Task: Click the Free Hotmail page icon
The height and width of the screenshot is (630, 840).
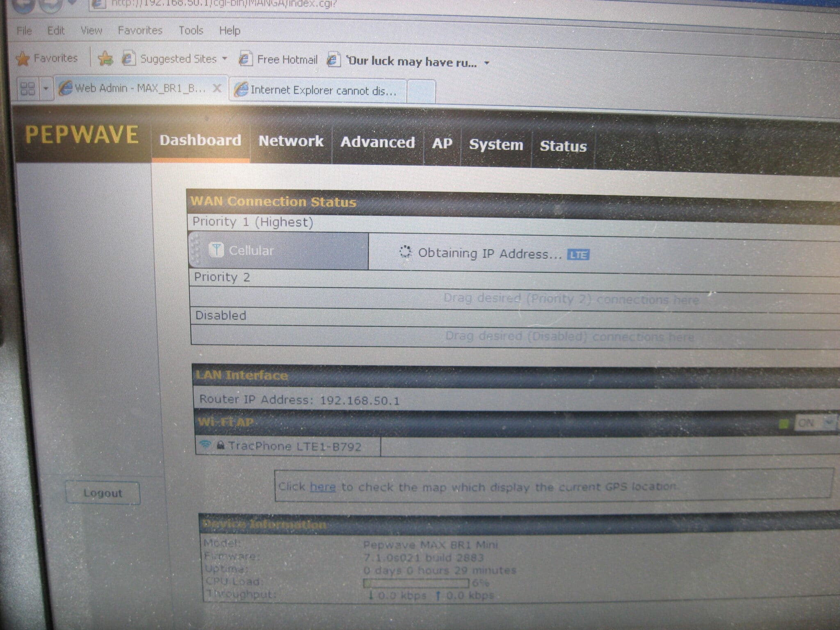Action: coord(245,59)
